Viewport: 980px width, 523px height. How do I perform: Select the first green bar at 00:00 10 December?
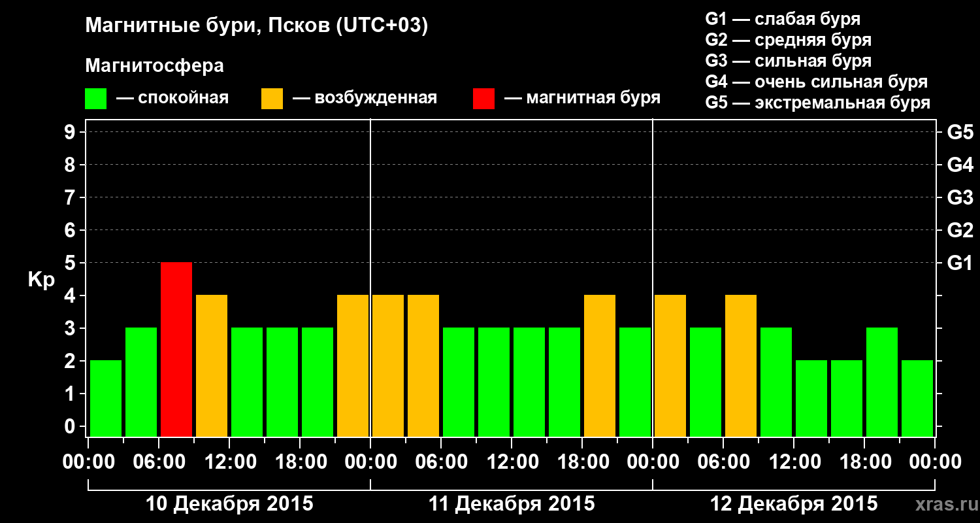click(x=106, y=398)
